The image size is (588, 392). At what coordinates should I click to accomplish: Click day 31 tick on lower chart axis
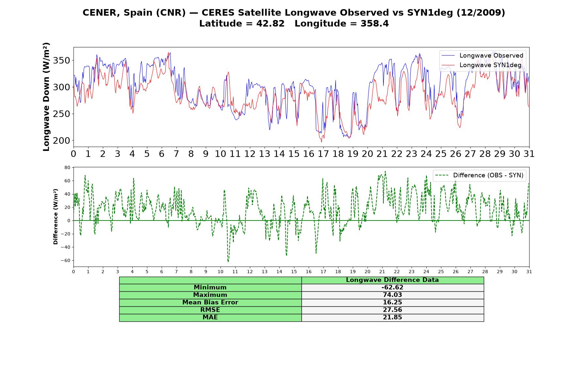pos(529,272)
